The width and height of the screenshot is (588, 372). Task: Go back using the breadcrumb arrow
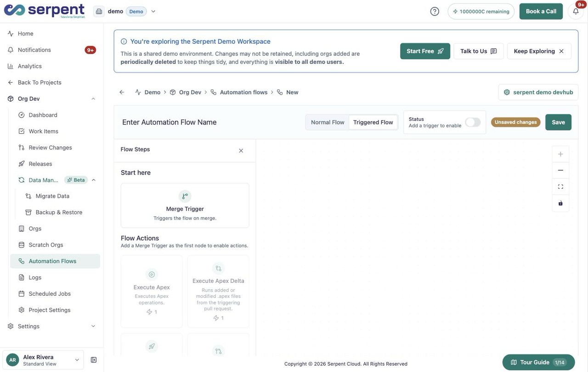tap(122, 92)
